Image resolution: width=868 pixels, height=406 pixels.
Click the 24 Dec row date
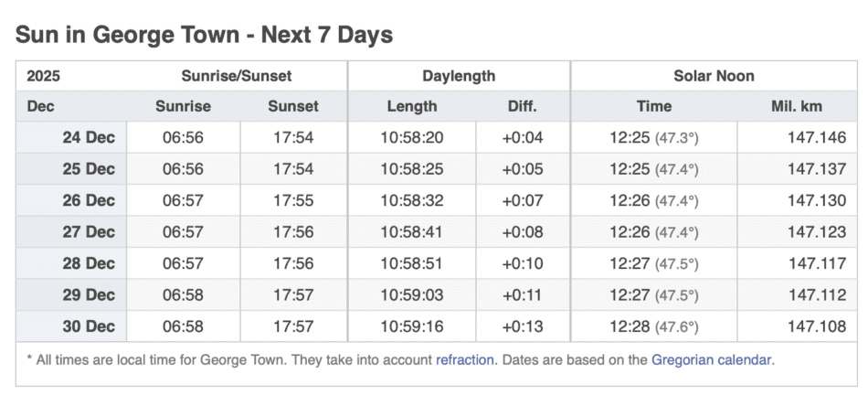click(88, 138)
